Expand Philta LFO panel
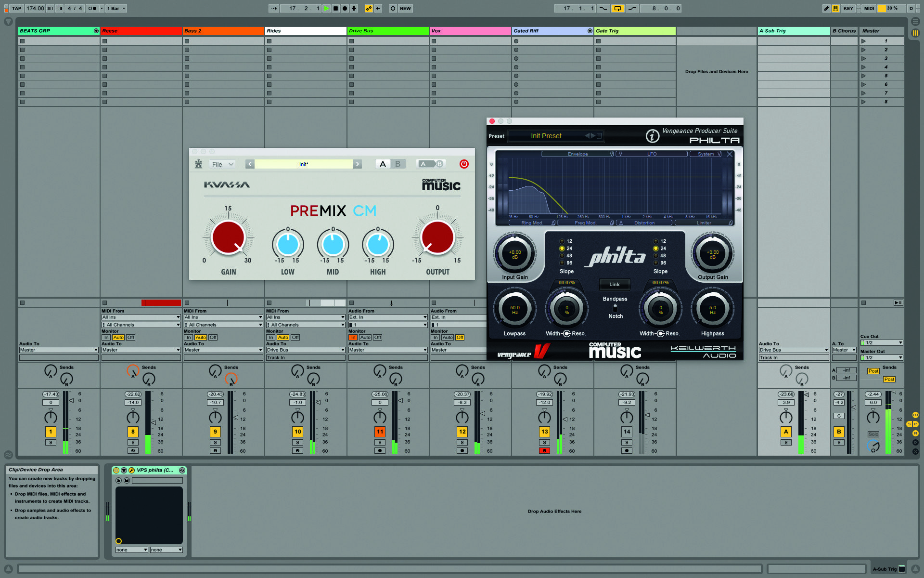Image resolution: width=924 pixels, height=578 pixels. pyautogui.click(x=652, y=154)
